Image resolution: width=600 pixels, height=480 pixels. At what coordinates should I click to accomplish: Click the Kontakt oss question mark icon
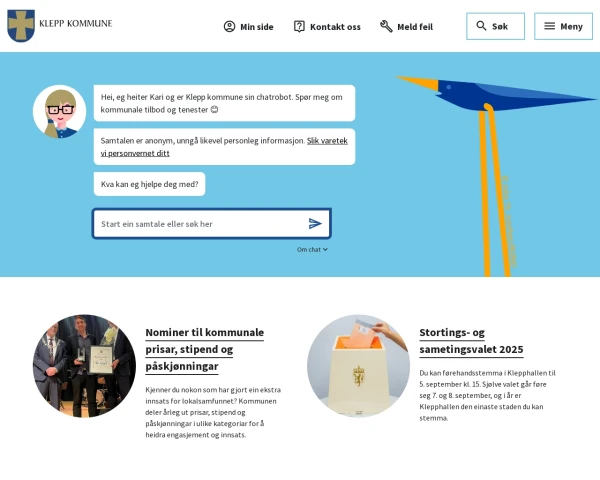pos(299,27)
